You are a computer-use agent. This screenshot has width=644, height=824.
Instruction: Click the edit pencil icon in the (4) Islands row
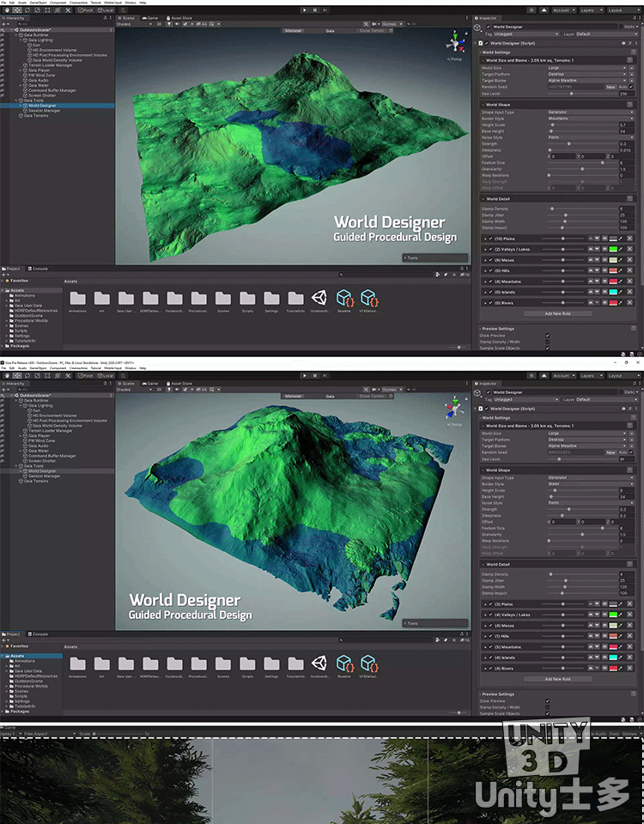click(x=621, y=657)
